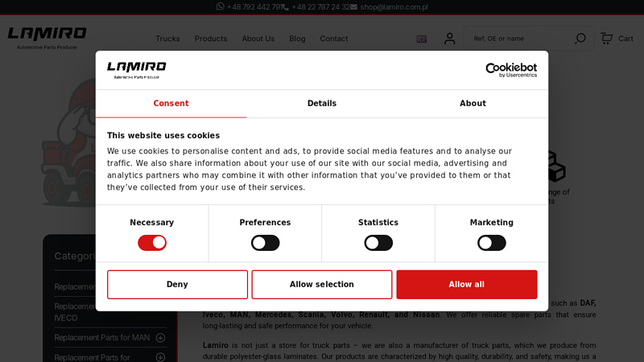The width and height of the screenshot is (644, 362).
Task: Click the UK flag language icon
Action: pos(421,39)
